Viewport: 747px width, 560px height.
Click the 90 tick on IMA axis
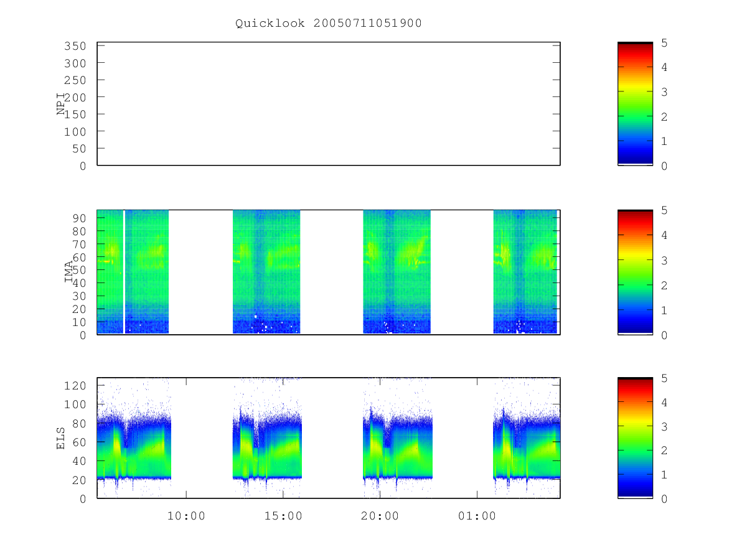pos(79,218)
